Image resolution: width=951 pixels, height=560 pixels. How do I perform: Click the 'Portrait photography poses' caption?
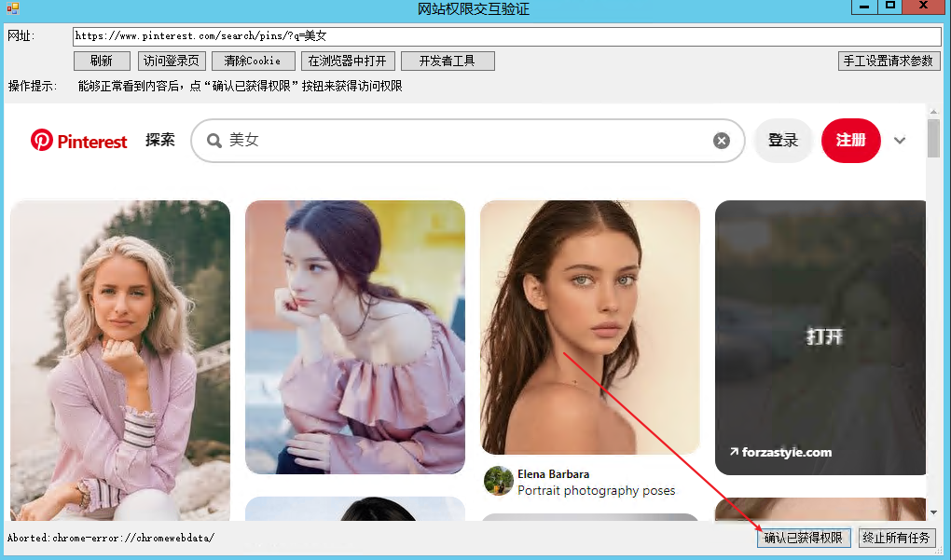tap(596, 490)
